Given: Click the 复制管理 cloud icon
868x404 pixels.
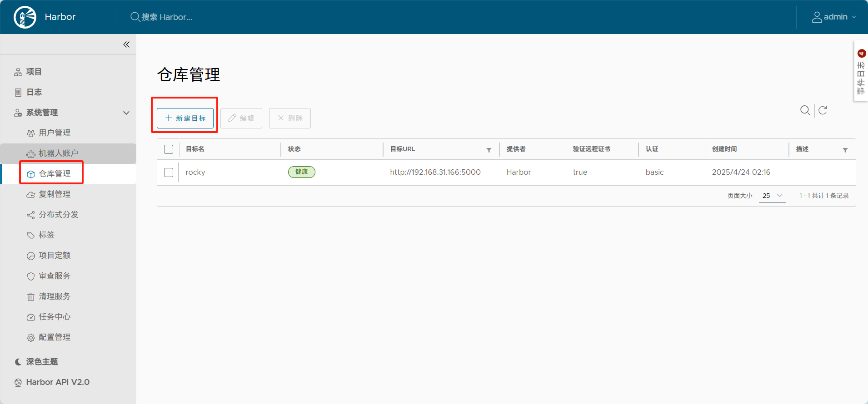Looking at the screenshot, I should tap(31, 195).
